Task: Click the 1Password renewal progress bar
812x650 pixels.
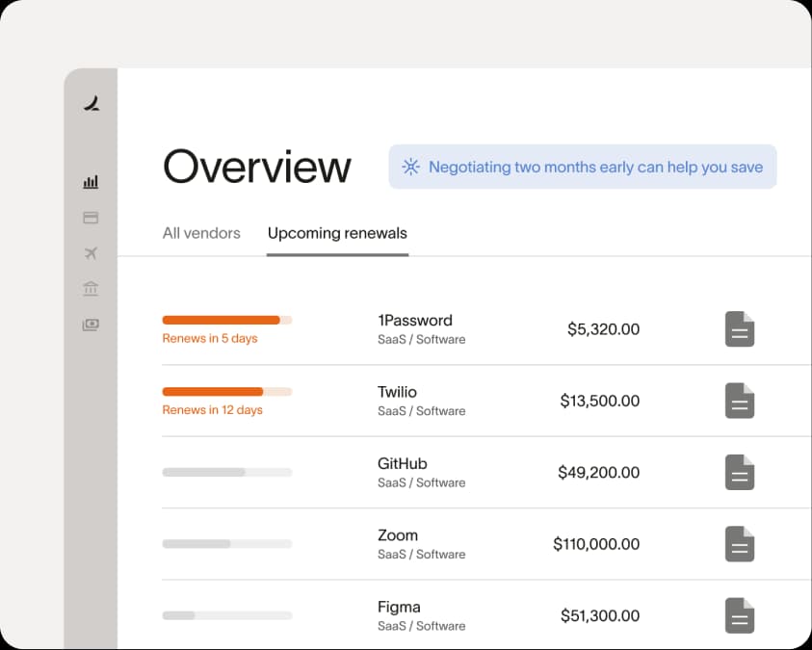Action: coord(226,320)
